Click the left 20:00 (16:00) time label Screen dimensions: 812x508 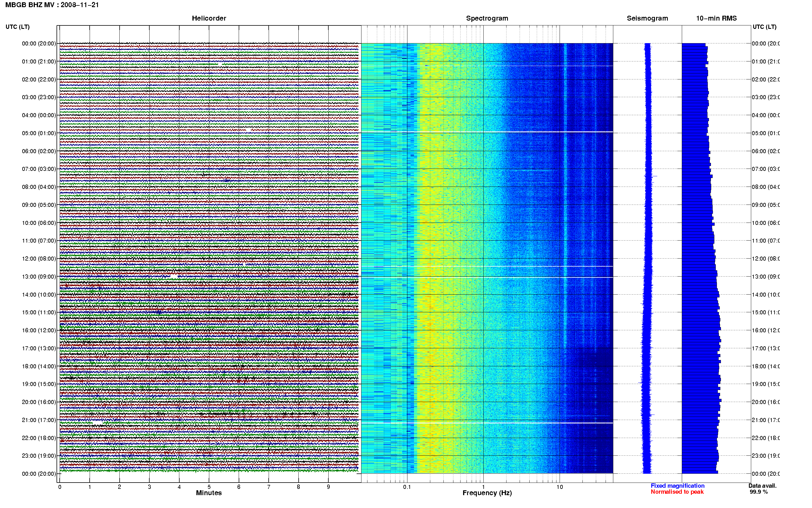pos(39,402)
